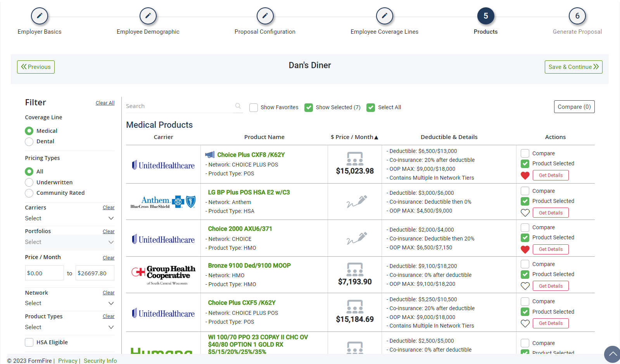
Task: Select Community Rated pricing type
Action: (x=29, y=193)
